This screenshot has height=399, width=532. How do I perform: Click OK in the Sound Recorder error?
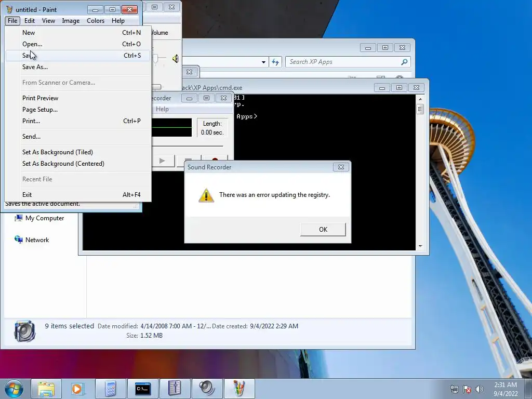point(323,229)
